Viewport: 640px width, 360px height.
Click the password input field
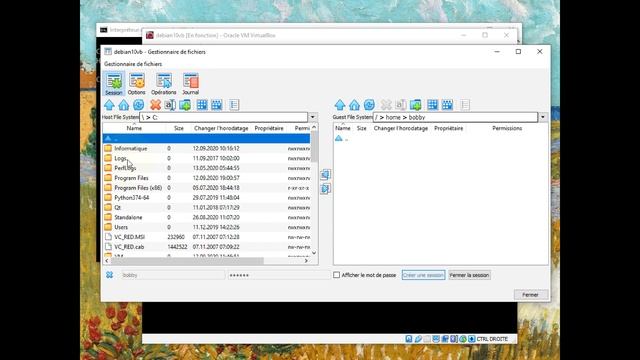pos(279,275)
